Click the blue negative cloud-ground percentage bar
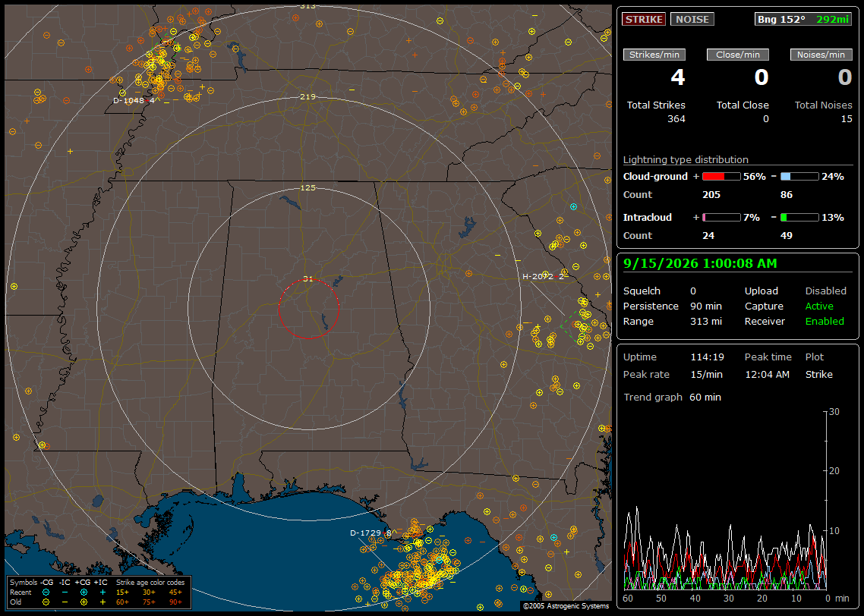This screenshot has height=616, width=864. pos(799,177)
